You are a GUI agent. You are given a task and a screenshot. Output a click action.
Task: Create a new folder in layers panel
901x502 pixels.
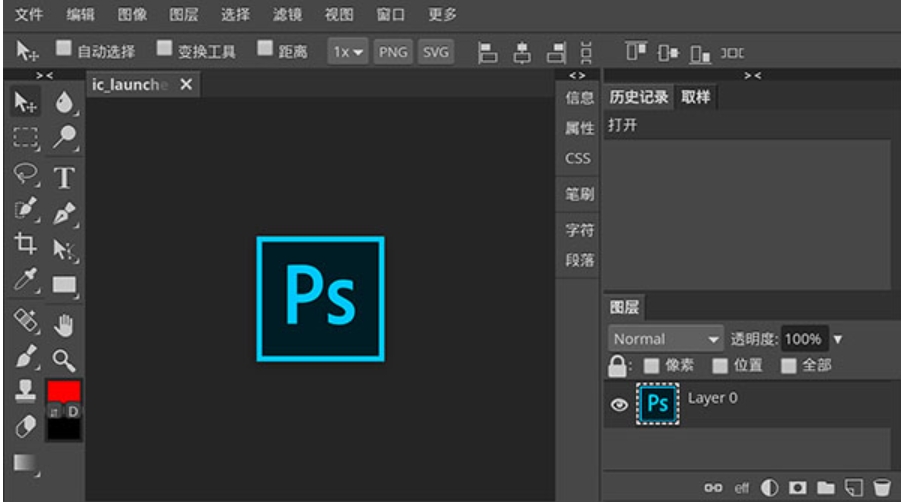pyautogui.click(x=825, y=487)
